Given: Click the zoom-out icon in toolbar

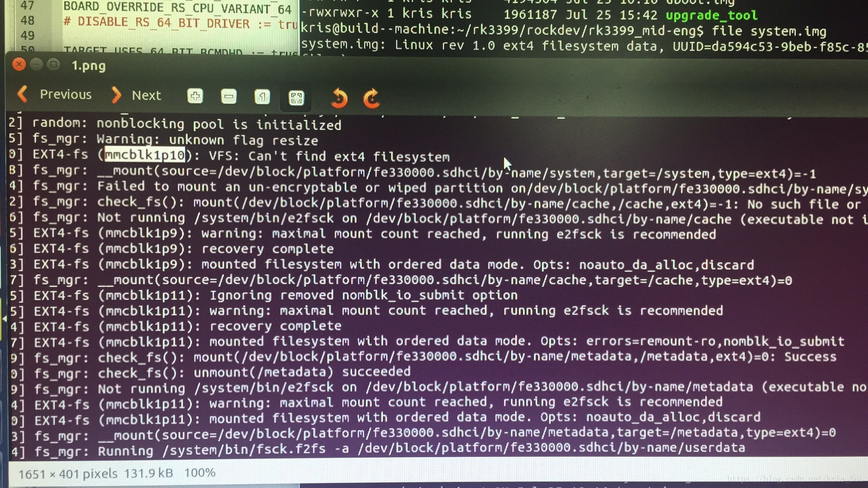Looking at the screenshot, I should (x=228, y=97).
